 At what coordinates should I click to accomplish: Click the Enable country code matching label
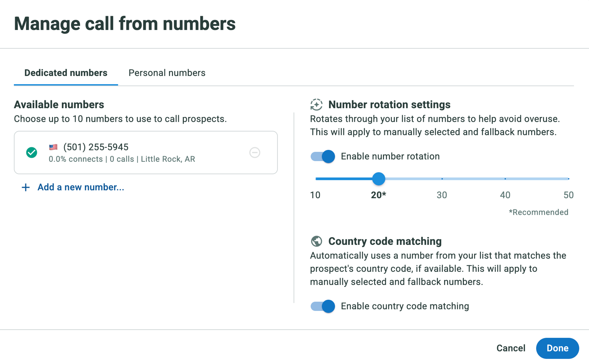click(405, 306)
